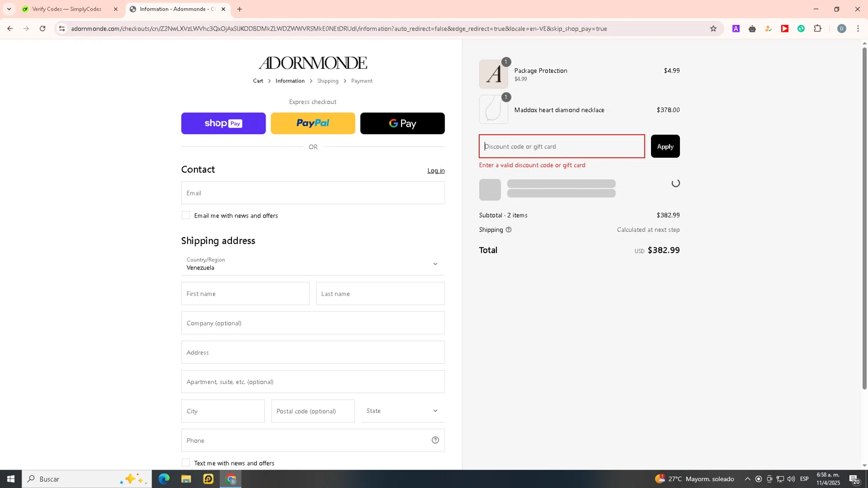This screenshot has height=488, width=868.
Task: Click the Maddox necklace product thumbnail
Action: tap(494, 109)
